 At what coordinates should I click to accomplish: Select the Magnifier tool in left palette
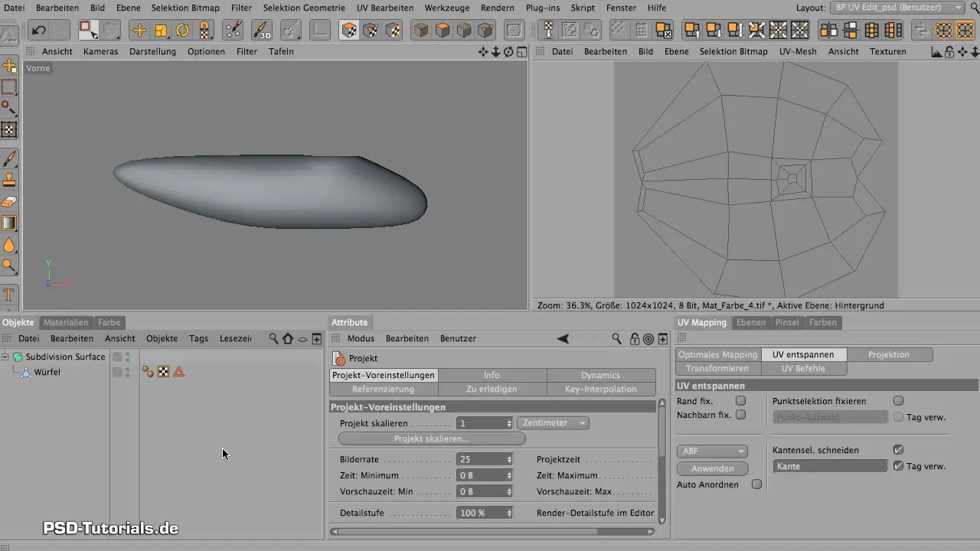pos(10,266)
